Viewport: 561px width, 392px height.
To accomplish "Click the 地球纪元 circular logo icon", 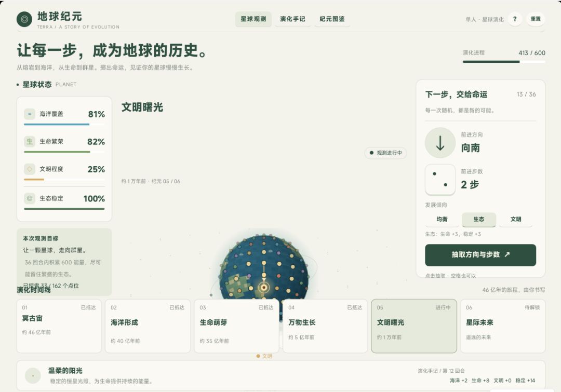I will pyautogui.click(x=24, y=19).
